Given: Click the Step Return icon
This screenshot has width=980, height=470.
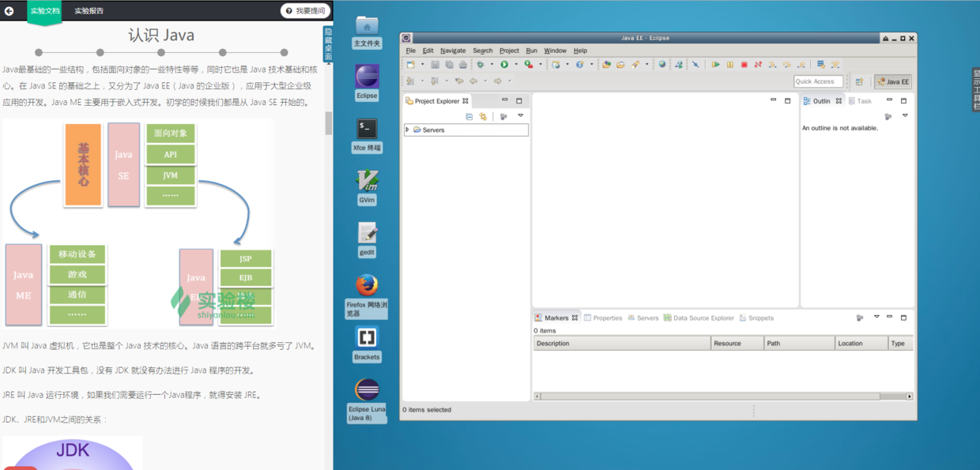Looking at the screenshot, I should 801,65.
